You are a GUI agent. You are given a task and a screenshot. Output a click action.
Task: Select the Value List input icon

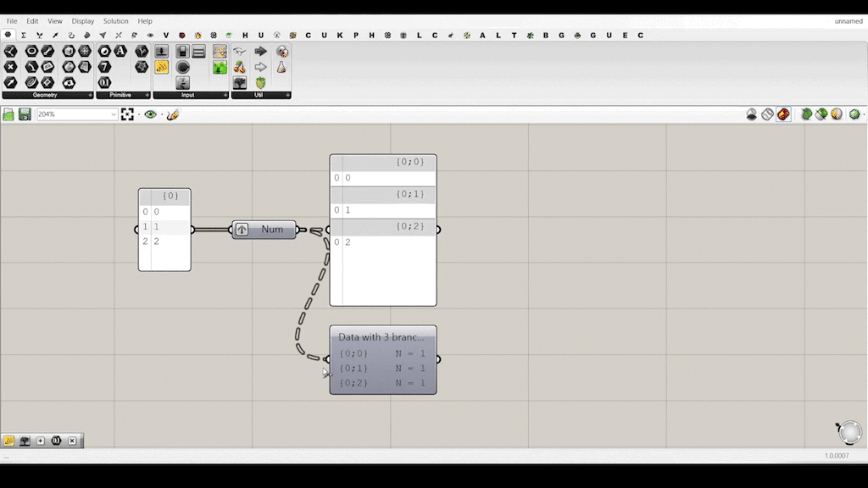point(198,51)
